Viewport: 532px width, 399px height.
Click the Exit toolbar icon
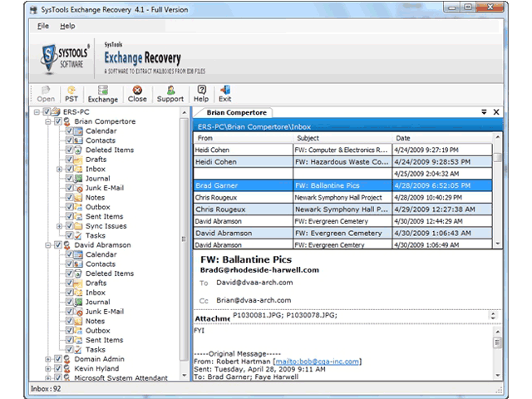(x=225, y=90)
